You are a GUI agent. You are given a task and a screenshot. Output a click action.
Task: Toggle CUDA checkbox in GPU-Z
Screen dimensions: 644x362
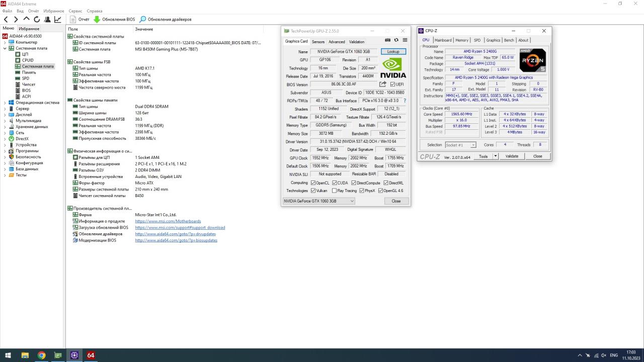point(335,183)
